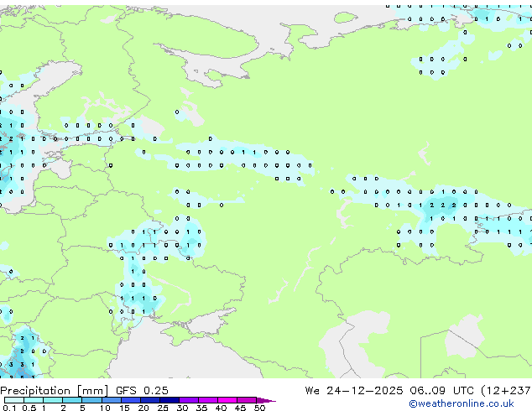Click the "0.1" legend scale label
The height and width of the screenshot is (411, 532).
pos(9,408)
